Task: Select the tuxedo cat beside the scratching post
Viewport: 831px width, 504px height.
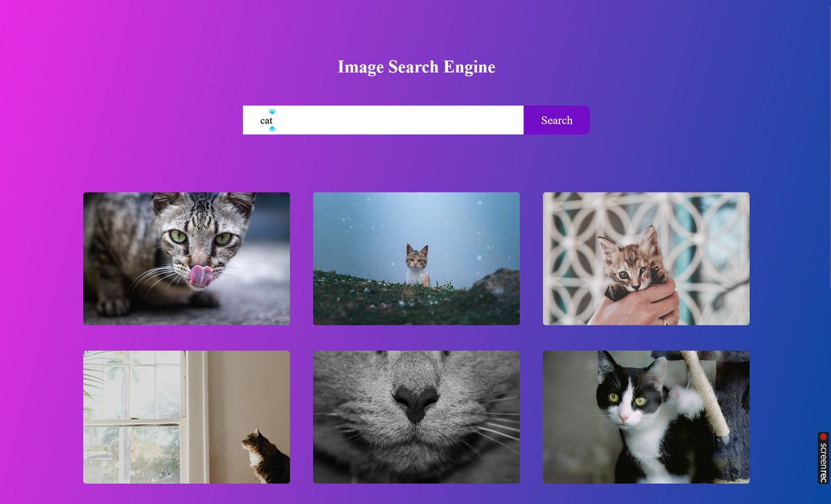Action: pyautogui.click(x=645, y=415)
